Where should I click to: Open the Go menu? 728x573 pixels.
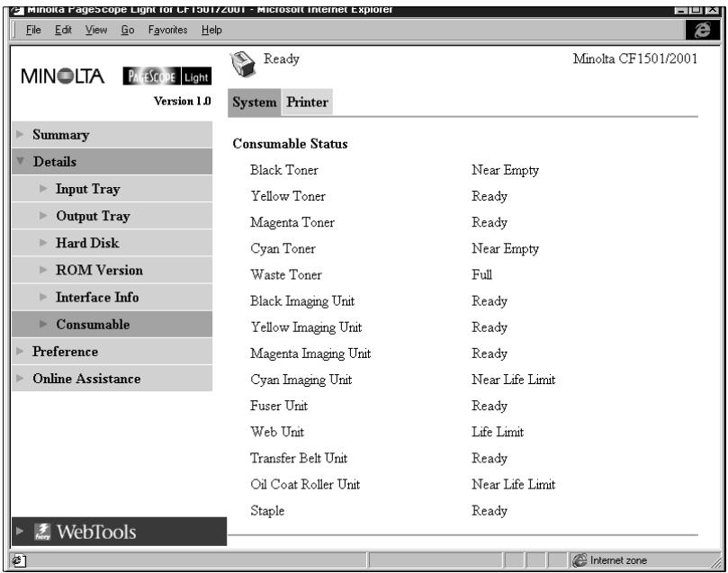(x=128, y=31)
